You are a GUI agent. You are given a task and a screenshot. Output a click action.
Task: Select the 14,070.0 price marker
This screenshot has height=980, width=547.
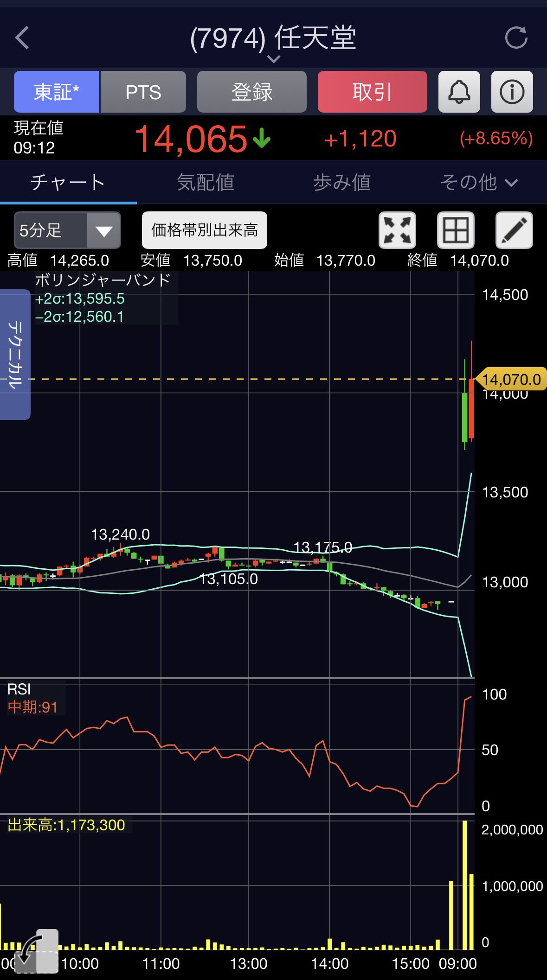[x=511, y=379]
